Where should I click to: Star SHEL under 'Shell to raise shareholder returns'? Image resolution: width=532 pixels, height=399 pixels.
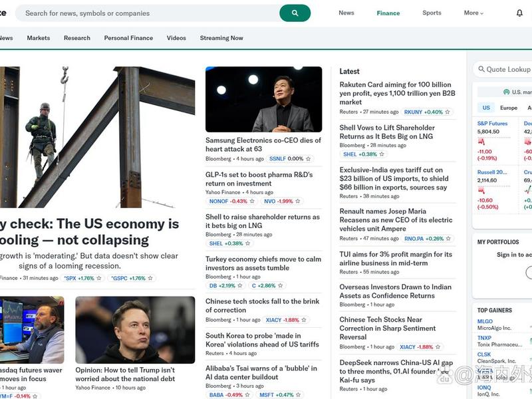(247, 243)
